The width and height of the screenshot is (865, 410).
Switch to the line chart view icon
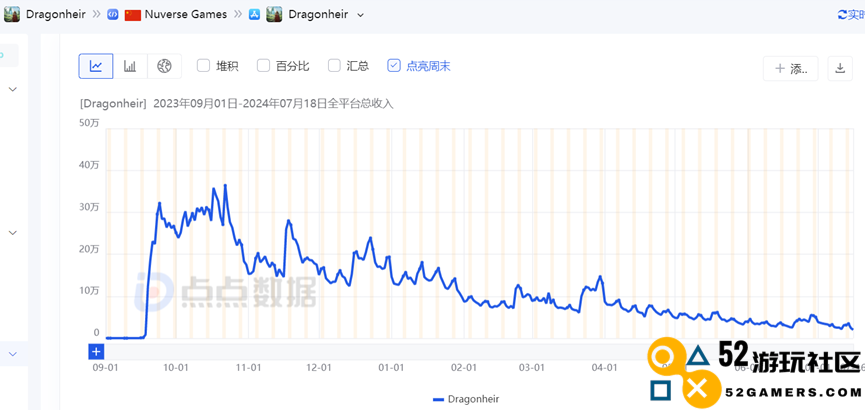[96, 66]
